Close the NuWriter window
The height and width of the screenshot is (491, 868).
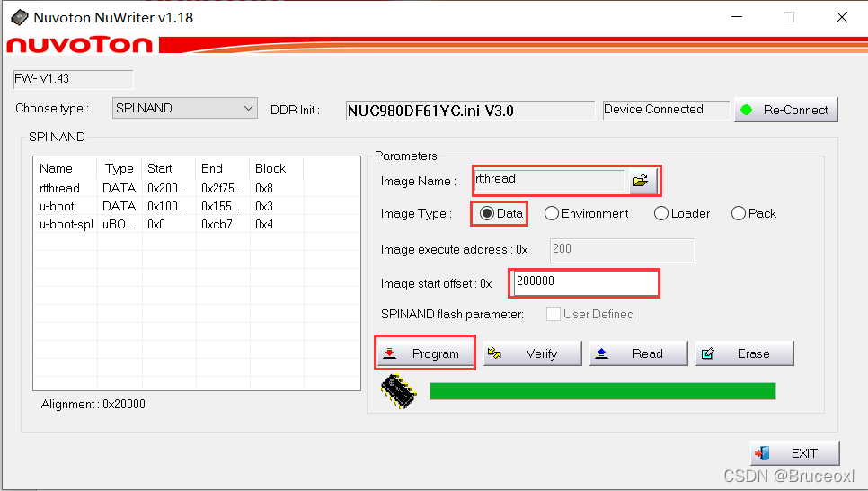coord(842,17)
